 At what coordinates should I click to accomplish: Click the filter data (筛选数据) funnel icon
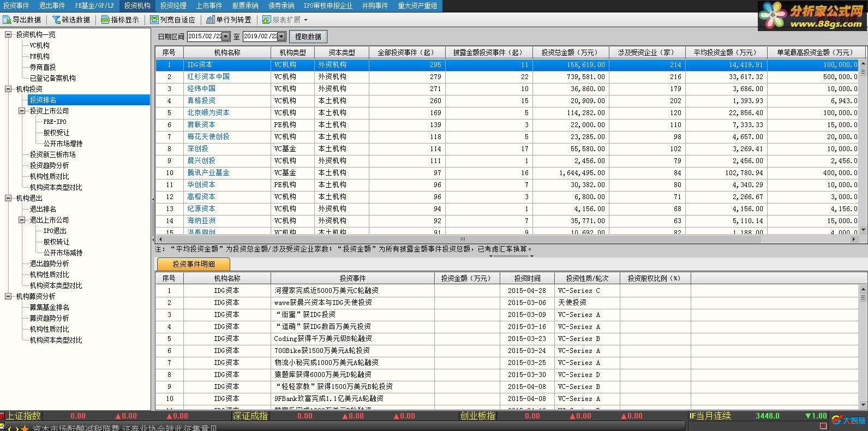(x=56, y=20)
